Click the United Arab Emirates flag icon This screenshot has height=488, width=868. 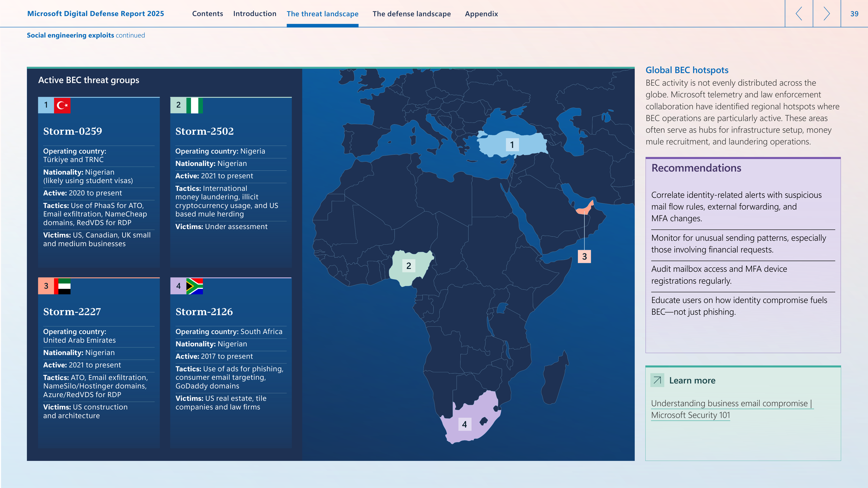[62, 286]
